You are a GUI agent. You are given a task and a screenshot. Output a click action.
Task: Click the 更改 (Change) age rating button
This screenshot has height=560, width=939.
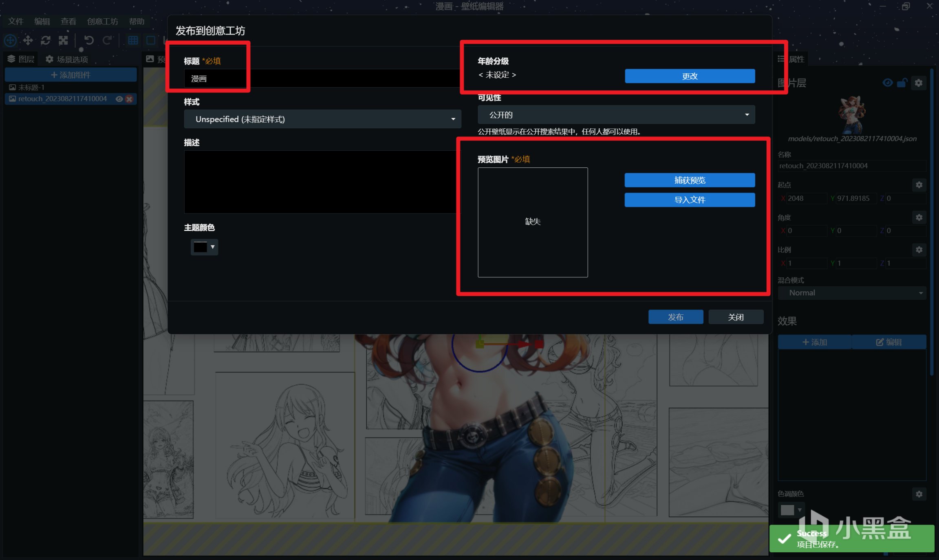coord(690,76)
